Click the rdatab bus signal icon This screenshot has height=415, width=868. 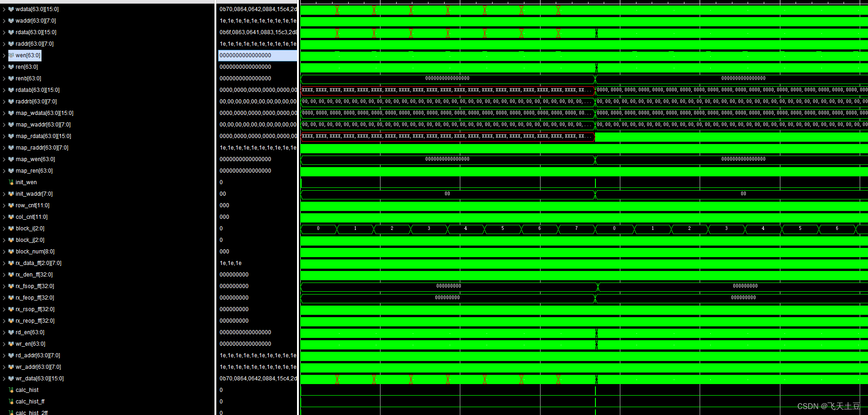11,90
